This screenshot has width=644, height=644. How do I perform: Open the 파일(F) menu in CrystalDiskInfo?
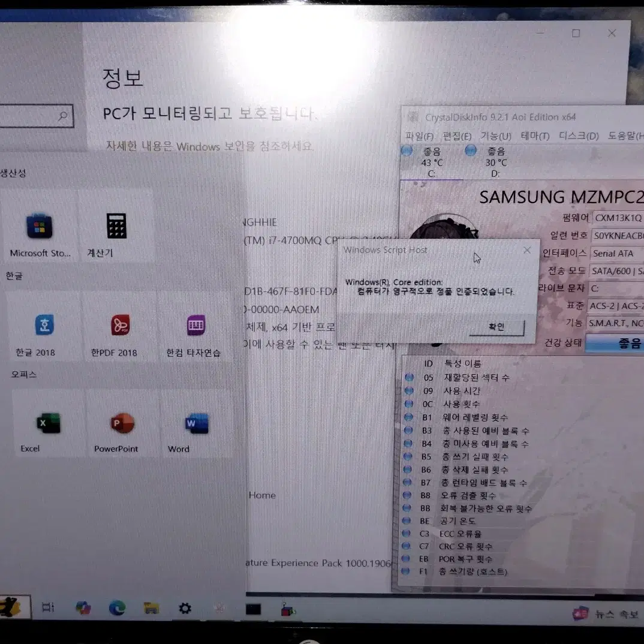point(419,136)
